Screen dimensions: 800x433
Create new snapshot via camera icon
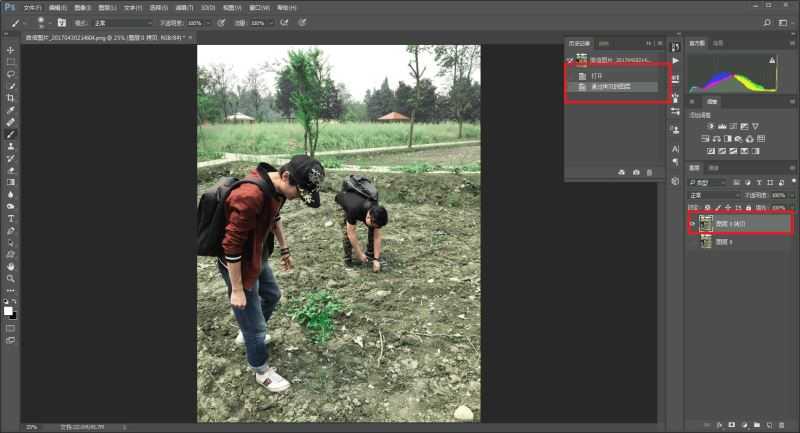(636, 173)
